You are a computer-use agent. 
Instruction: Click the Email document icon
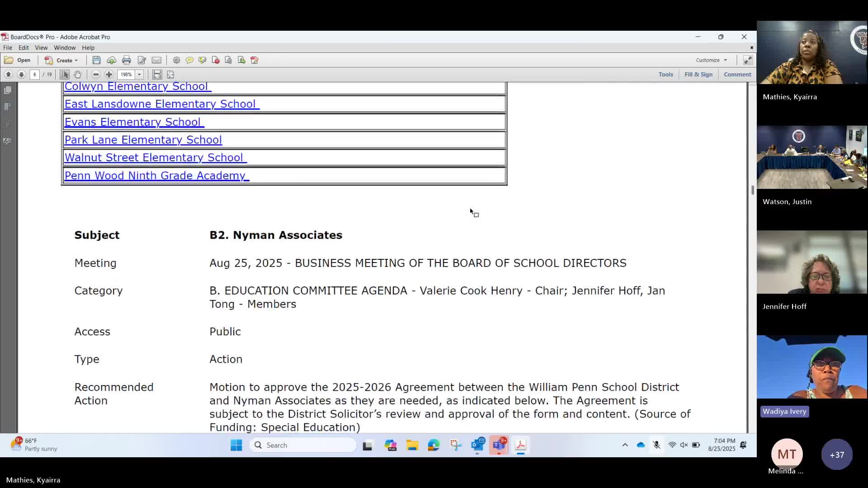tap(156, 60)
